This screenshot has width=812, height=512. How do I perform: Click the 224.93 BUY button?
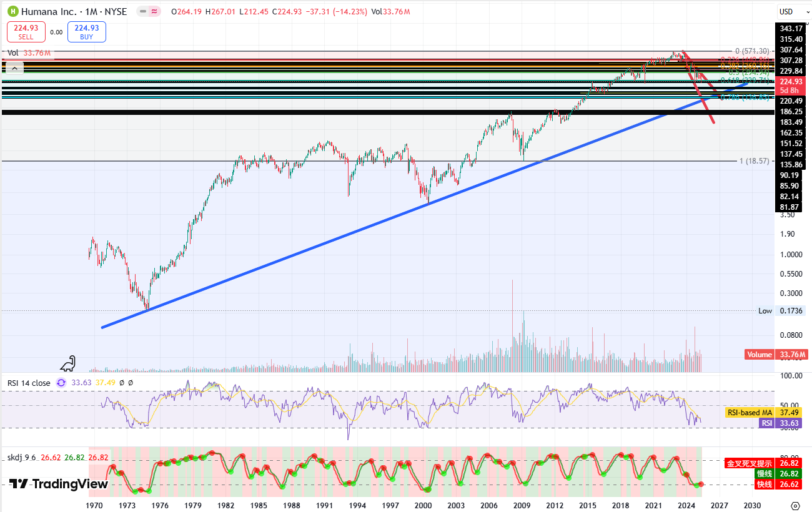(x=87, y=32)
